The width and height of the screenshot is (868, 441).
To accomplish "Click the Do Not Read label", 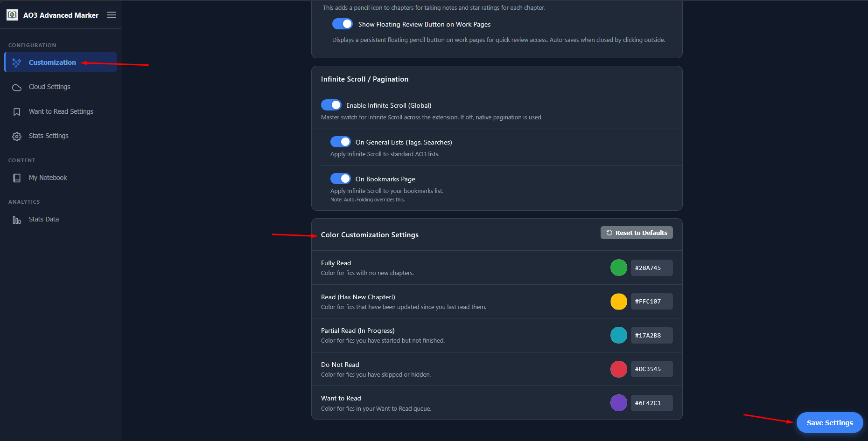I will pyautogui.click(x=340, y=365).
